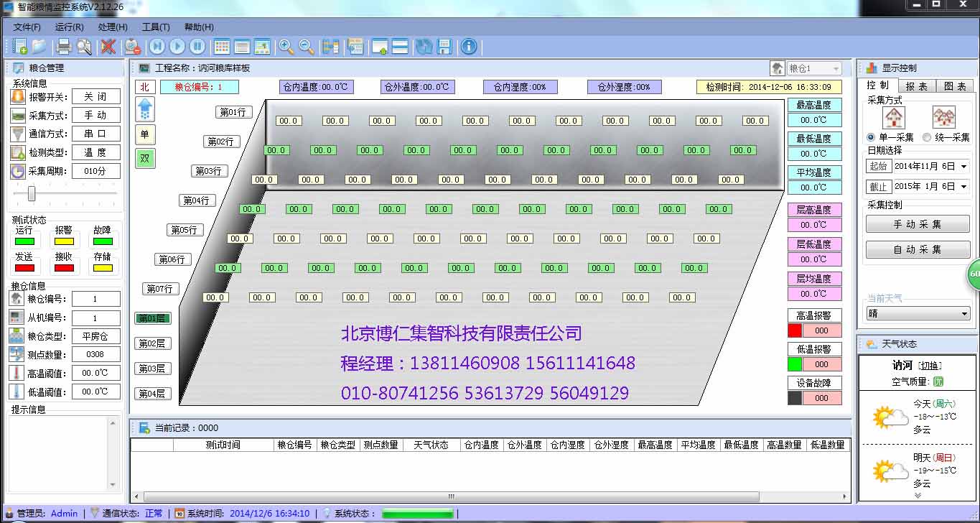Toggle the green 双 mode button

145,159
